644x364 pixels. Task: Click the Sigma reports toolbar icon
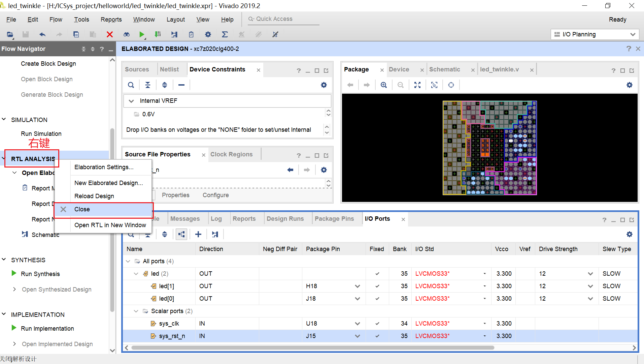click(x=225, y=34)
